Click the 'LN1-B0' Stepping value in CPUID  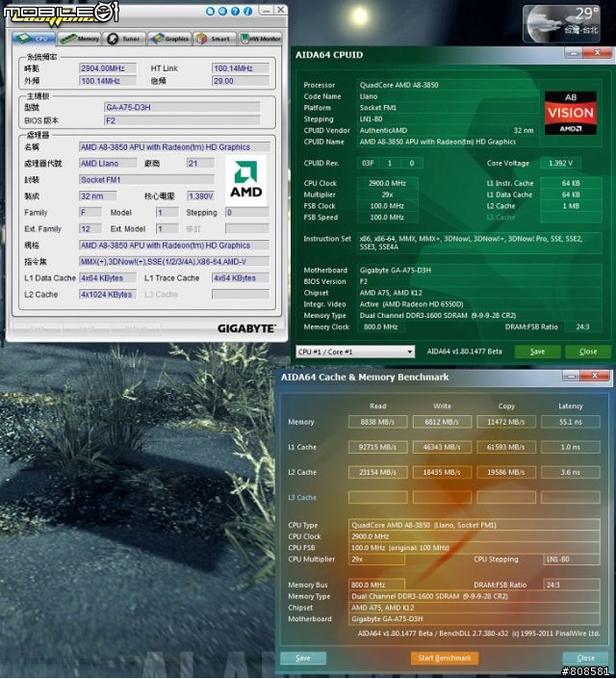click(371, 119)
